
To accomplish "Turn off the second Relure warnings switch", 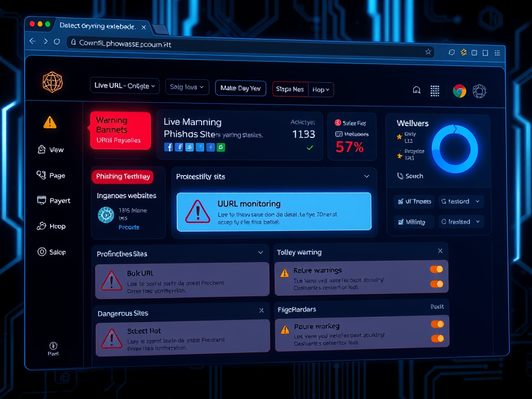I will pyautogui.click(x=436, y=285).
